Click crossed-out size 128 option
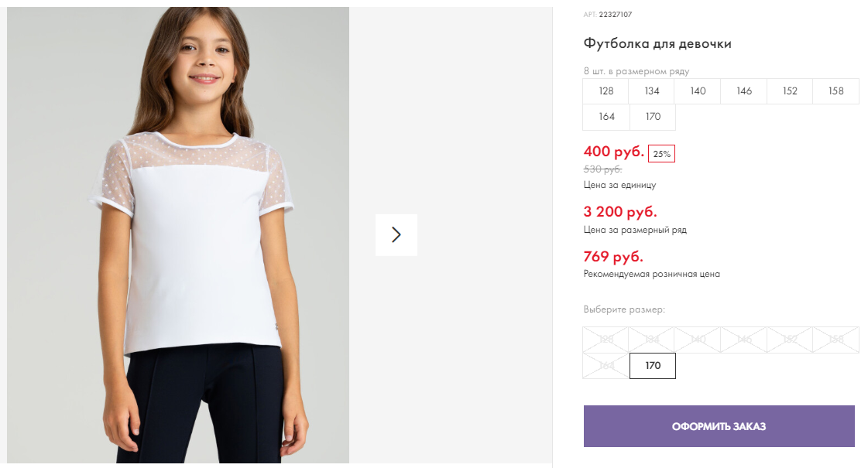The width and height of the screenshot is (868, 468). pos(606,340)
